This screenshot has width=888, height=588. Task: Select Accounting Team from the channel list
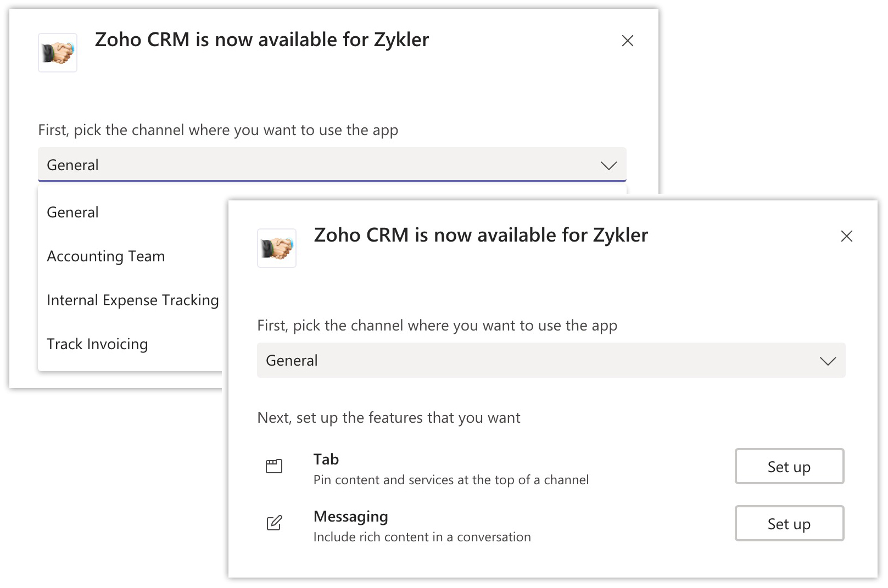point(106,256)
